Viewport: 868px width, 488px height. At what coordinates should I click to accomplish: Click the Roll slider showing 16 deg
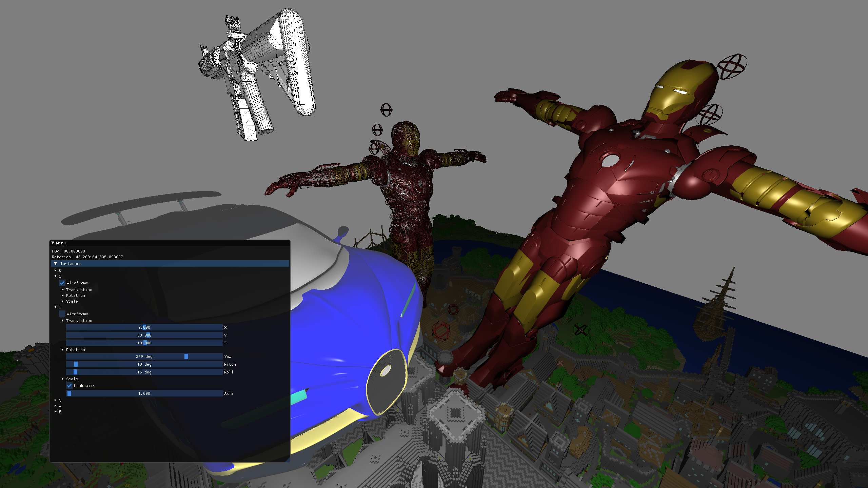tap(144, 372)
